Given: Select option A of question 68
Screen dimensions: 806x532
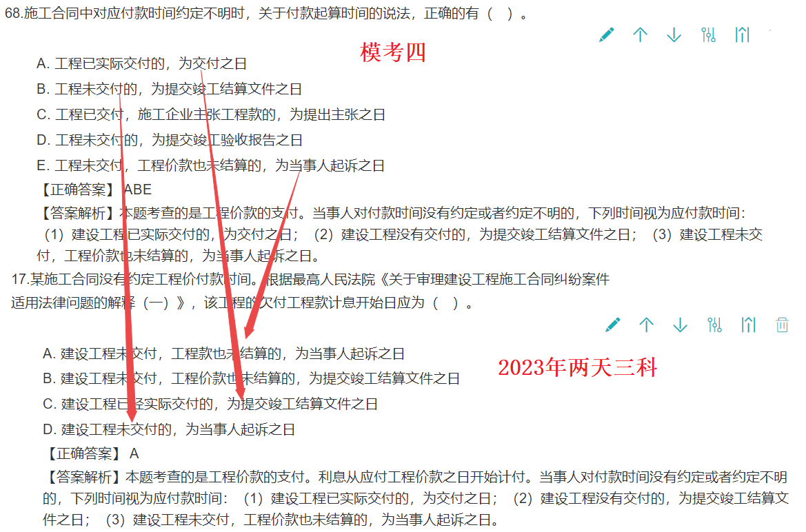Looking at the screenshot, I should point(138,63).
